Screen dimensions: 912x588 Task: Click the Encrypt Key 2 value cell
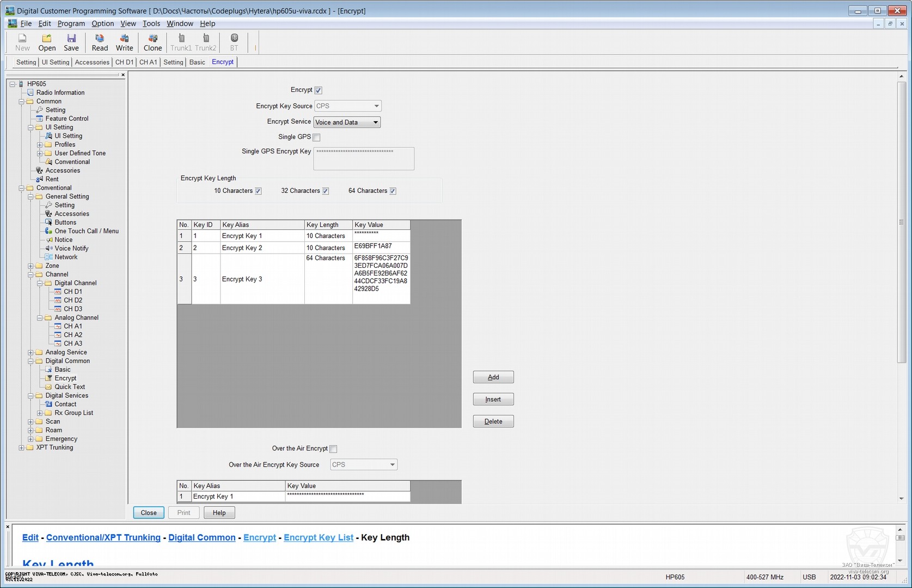(381, 247)
